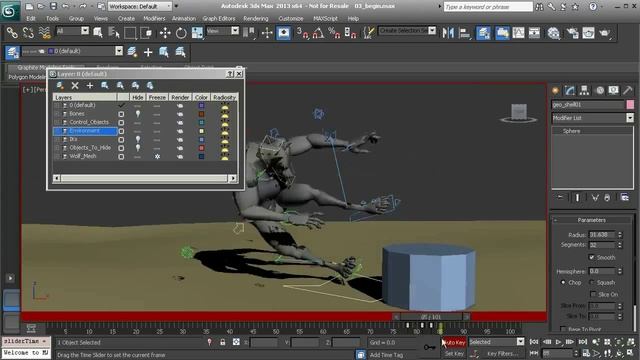Open Key Filters dialog
640x360 pixels.
click(x=502, y=353)
